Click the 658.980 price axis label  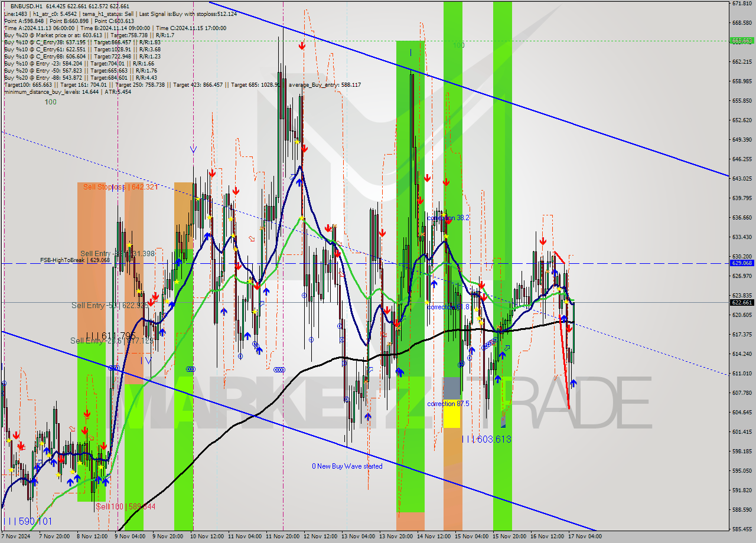coord(742,81)
